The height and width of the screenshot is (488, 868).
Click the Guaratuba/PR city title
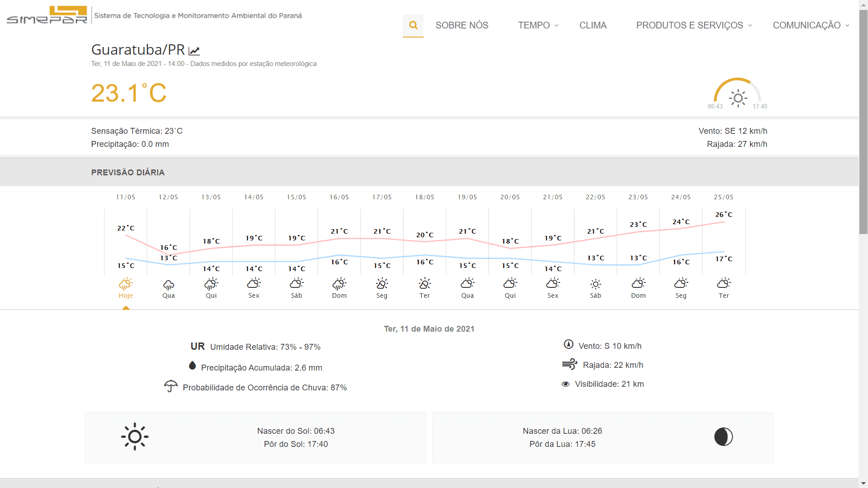[x=138, y=50]
